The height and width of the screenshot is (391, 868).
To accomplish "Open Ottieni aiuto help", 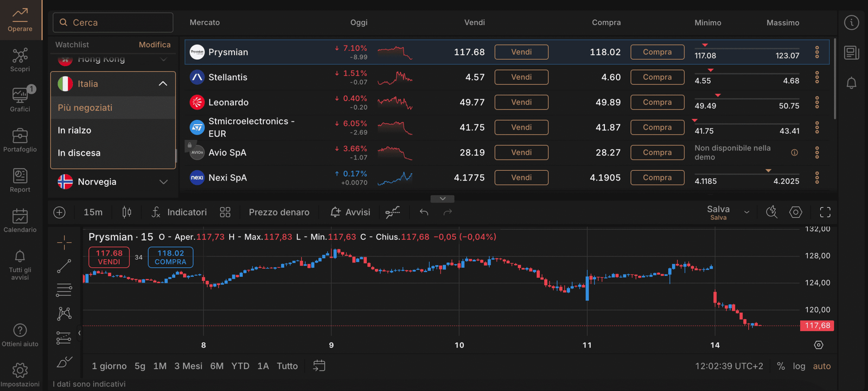I will click(x=20, y=335).
